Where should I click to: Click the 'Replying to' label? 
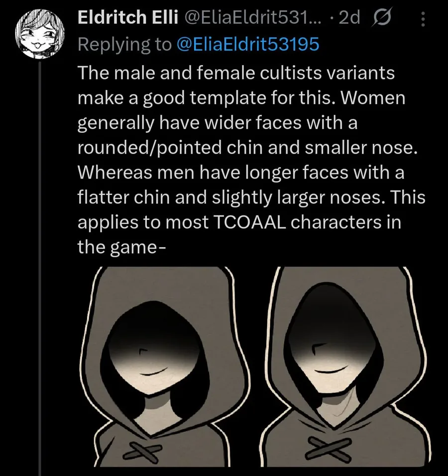pyautogui.click(x=124, y=44)
